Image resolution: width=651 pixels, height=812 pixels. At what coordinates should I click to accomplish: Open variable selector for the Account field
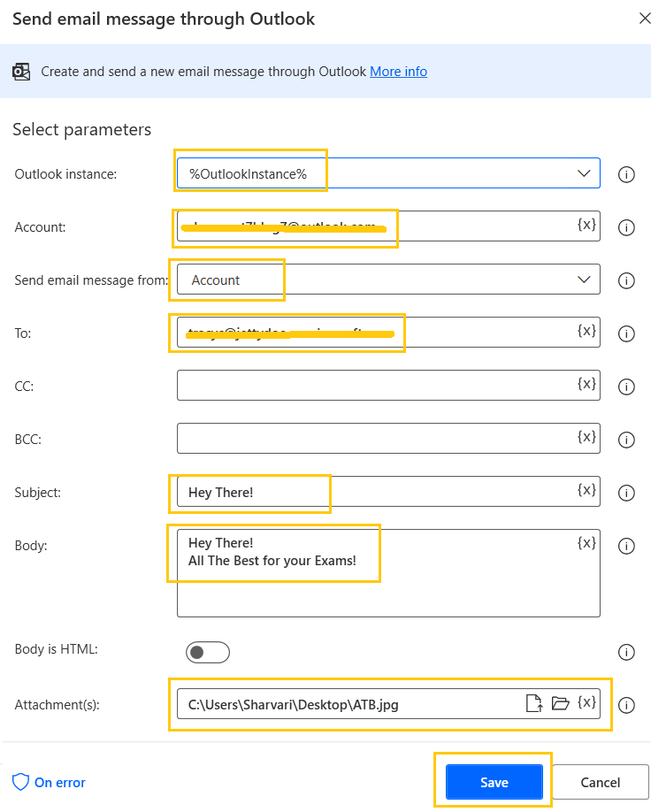tap(586, 225)
